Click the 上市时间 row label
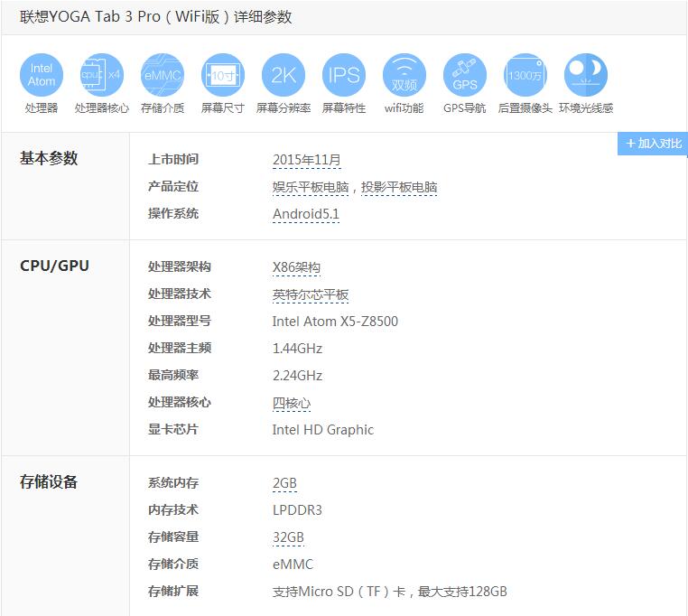Image resolution: width=688 pixels, height=616 pixels. pos(173,159)
